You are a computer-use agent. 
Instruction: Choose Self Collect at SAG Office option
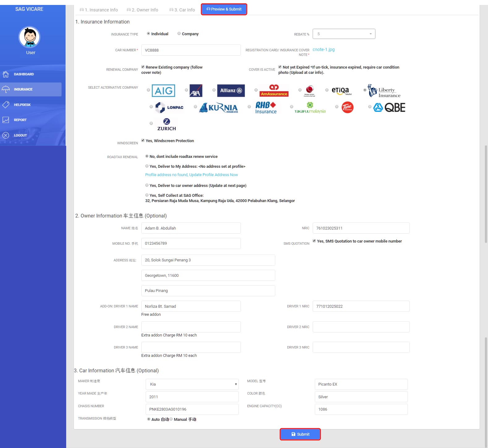[147, 195]
